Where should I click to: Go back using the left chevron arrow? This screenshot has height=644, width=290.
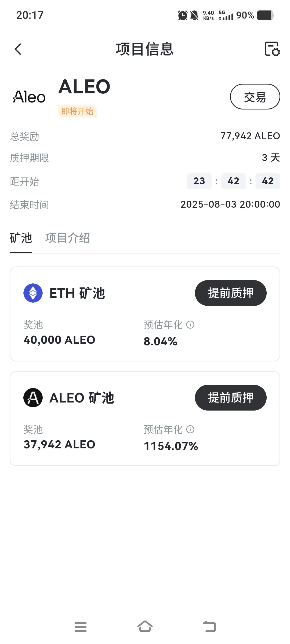(18, 49)
